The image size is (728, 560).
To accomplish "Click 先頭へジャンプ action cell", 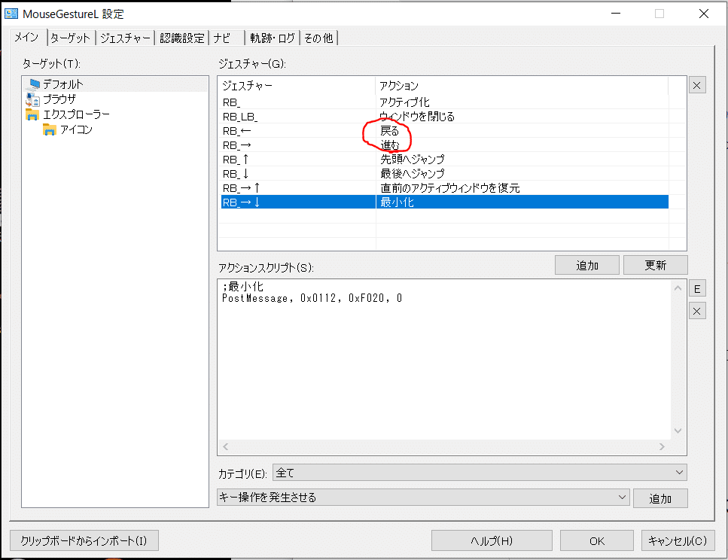I will pos(413,160).
